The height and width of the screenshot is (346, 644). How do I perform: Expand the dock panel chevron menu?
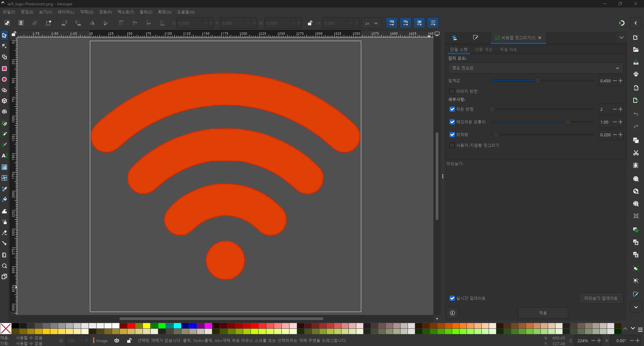click(621, 38)
